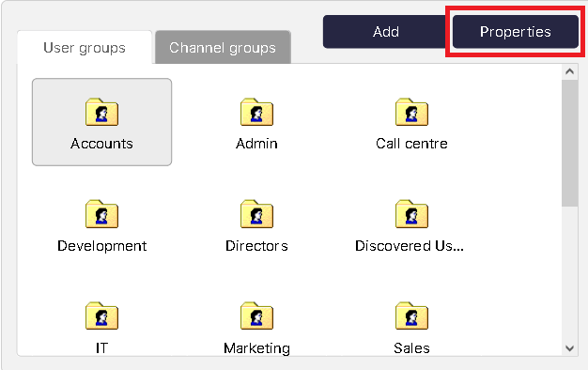This screenshot has width=588, height=370.
Task: Click the Development label text
Action: click(x=102, y=246)
